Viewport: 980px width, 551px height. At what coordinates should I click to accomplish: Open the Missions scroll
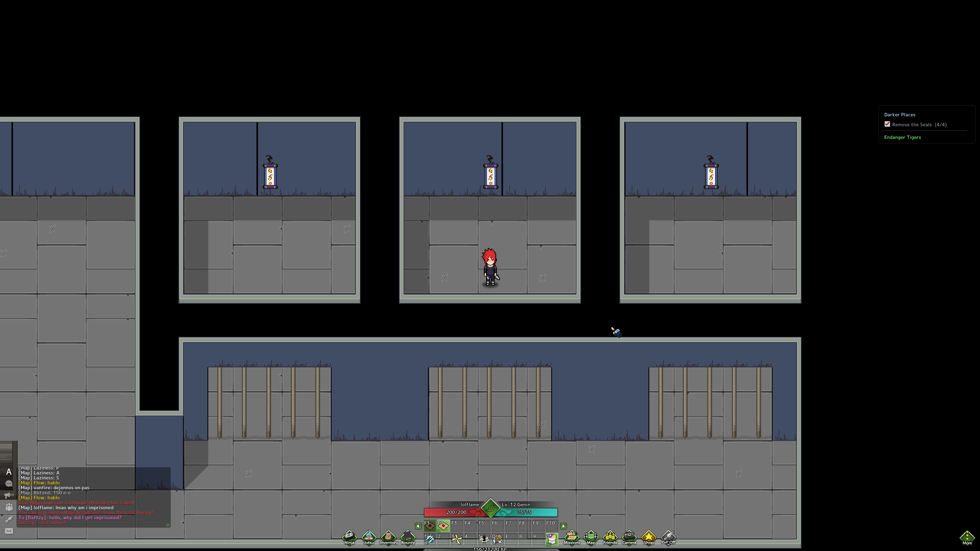571,537
